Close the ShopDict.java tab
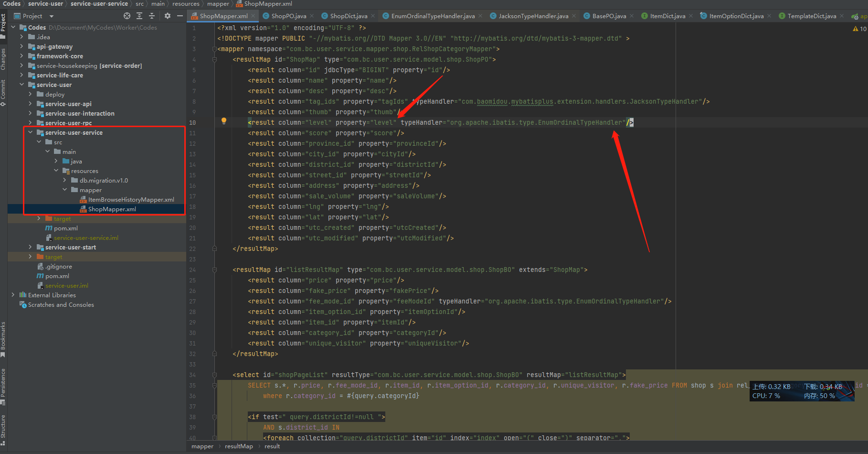The height and width of the screenshot is (454, 868). pos(373,16)
